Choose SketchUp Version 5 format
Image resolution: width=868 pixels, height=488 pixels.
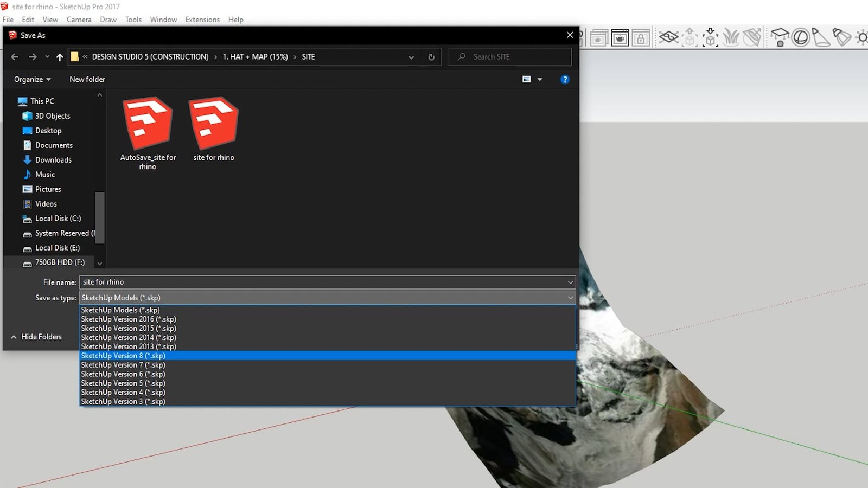click(328, 383)
